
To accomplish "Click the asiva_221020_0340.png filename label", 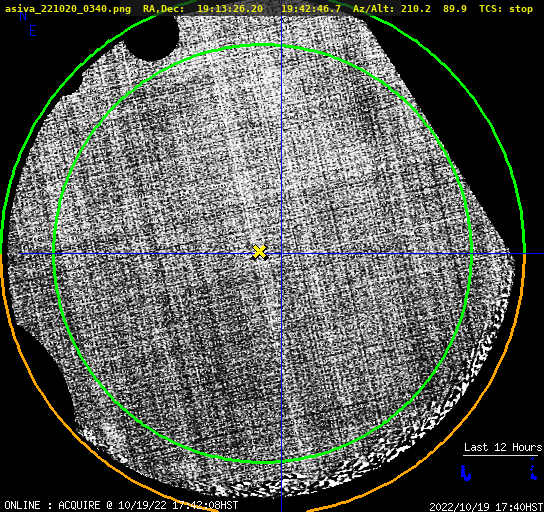I will (x=68, y=9).
